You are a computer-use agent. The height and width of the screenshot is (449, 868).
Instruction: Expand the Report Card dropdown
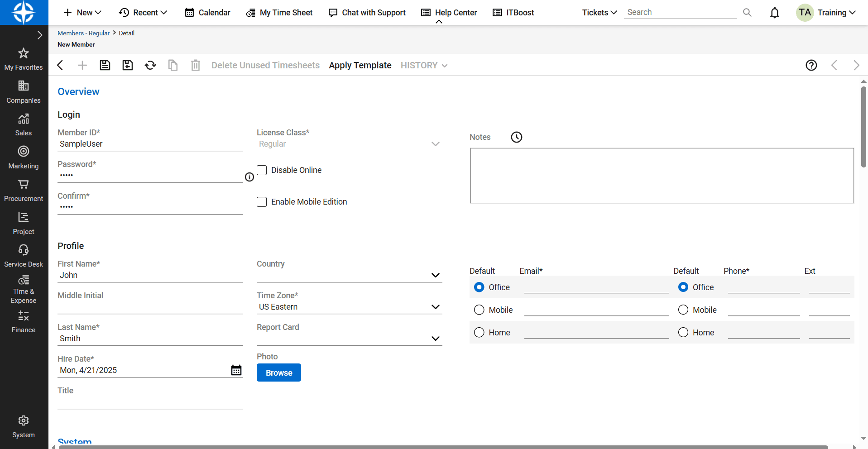tap(436, 339)
